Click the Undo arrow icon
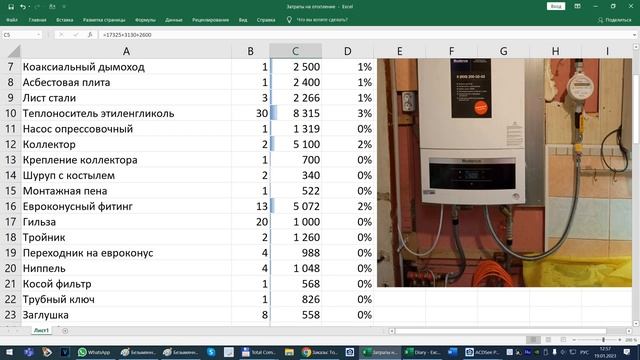The image size is (640, 360). click(23, 7)
